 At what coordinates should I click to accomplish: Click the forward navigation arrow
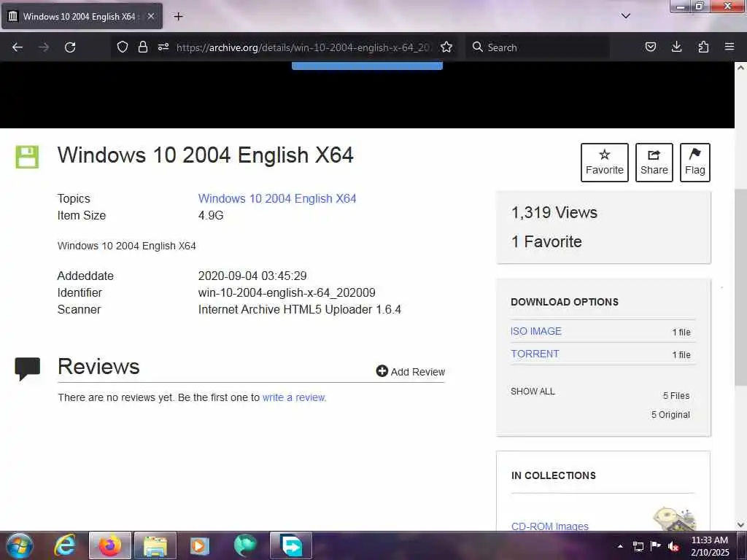click(44, 47)
